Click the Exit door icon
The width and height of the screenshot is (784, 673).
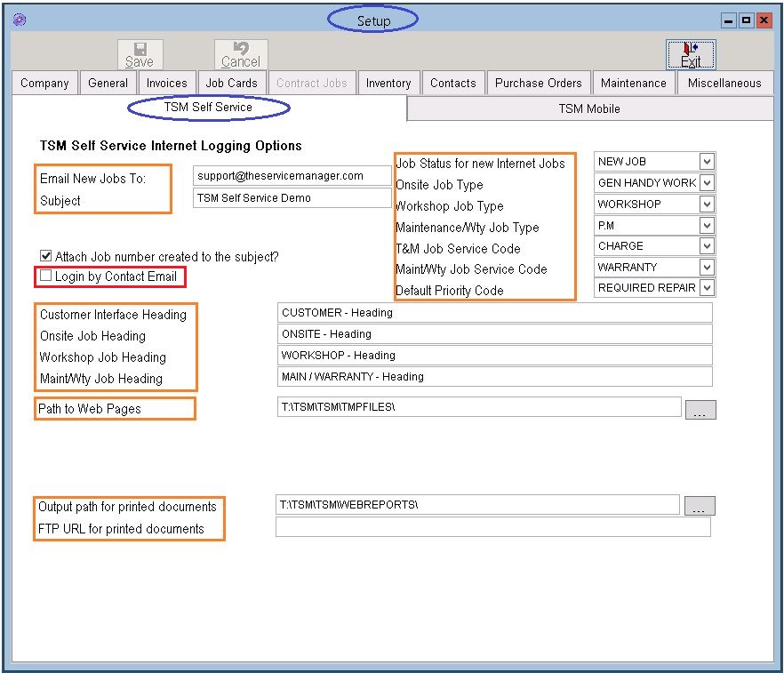[x=691, y=48]
